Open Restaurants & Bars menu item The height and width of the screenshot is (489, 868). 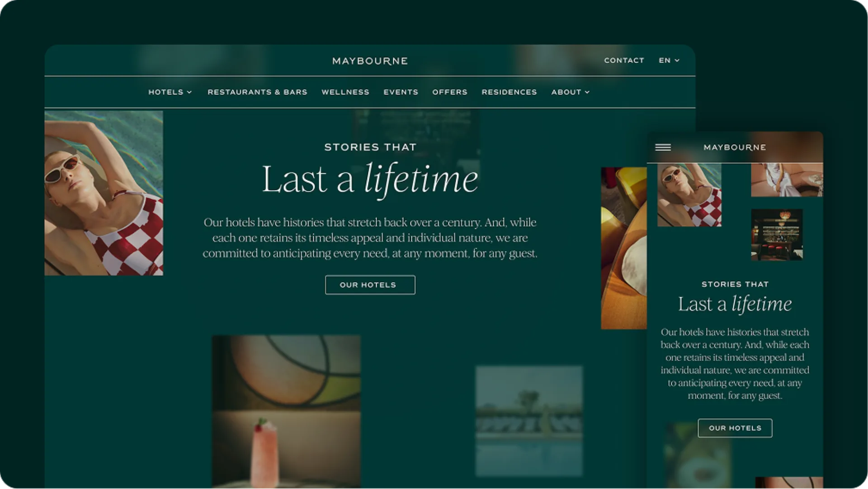pos(257,92)
